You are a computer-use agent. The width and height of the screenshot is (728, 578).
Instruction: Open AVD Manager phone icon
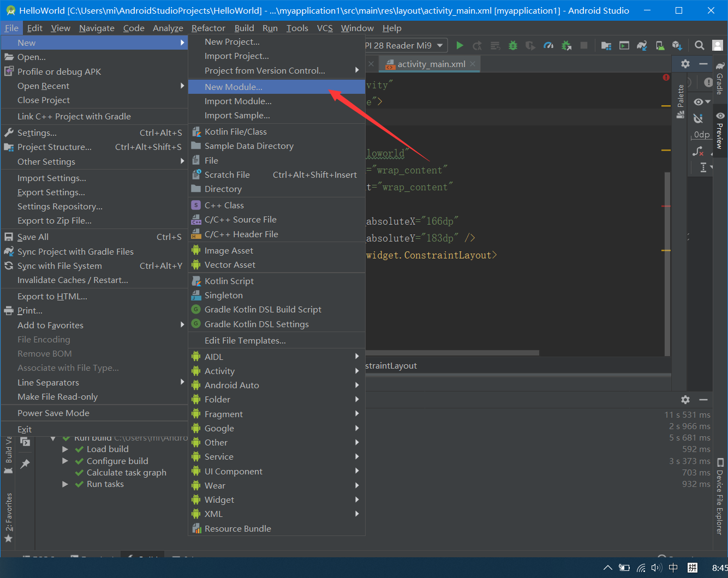coord(660,45)
